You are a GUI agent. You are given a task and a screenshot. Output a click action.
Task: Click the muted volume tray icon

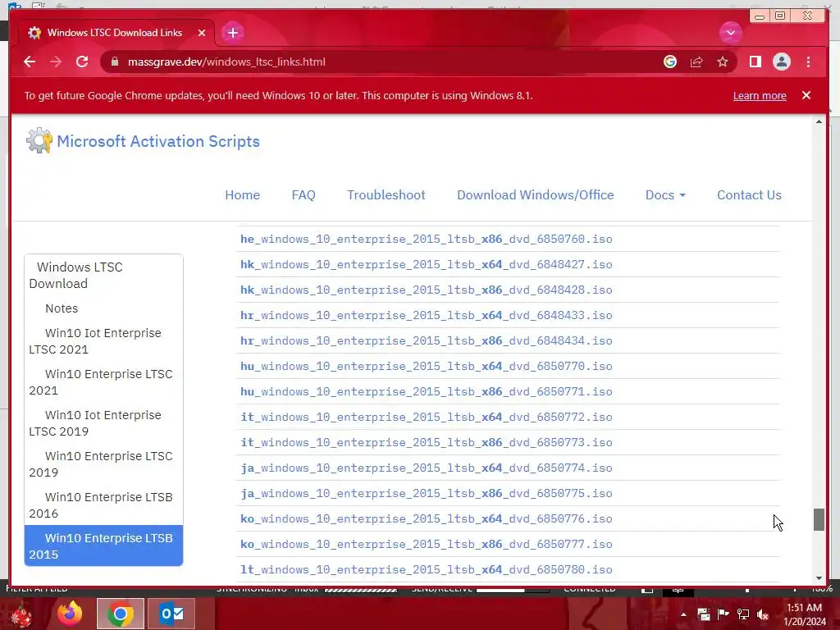click(x=763, y=614)
